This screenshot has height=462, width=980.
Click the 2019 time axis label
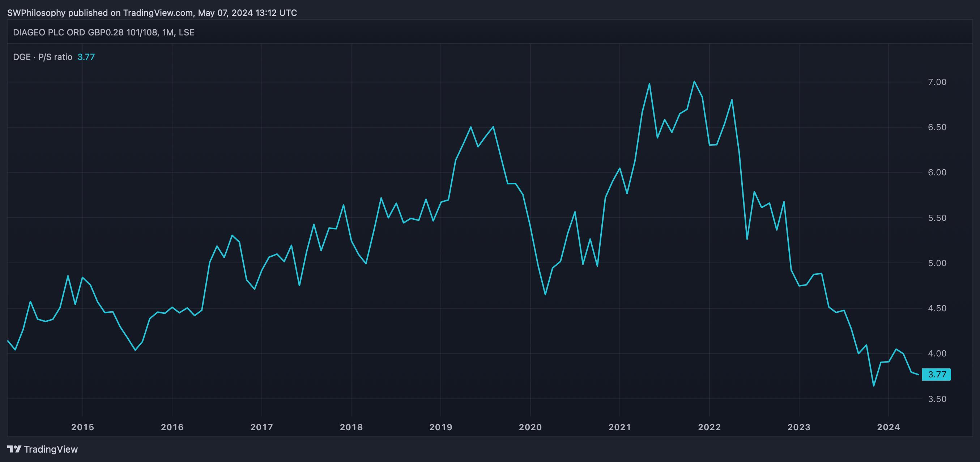coord(440,427)
